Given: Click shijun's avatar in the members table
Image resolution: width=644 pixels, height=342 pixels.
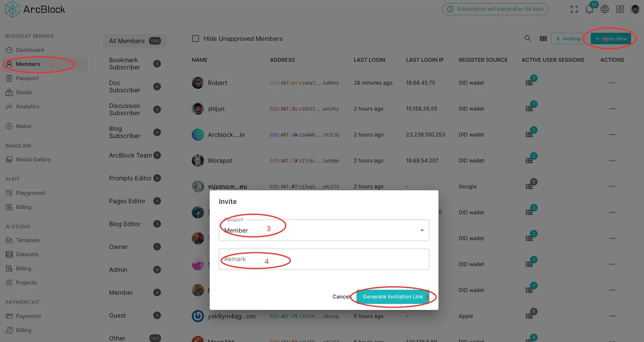Looking at the screenshot, I should pos(198,109).
